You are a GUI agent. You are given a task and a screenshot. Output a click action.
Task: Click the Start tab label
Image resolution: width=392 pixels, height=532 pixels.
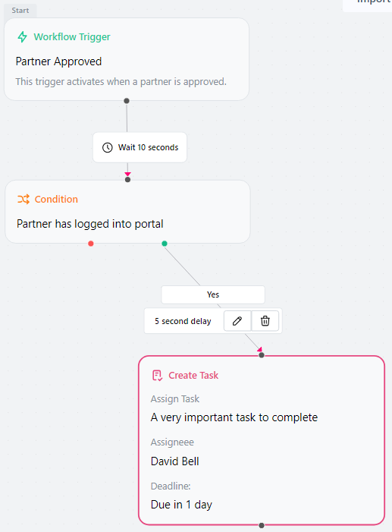pos(20,11)
